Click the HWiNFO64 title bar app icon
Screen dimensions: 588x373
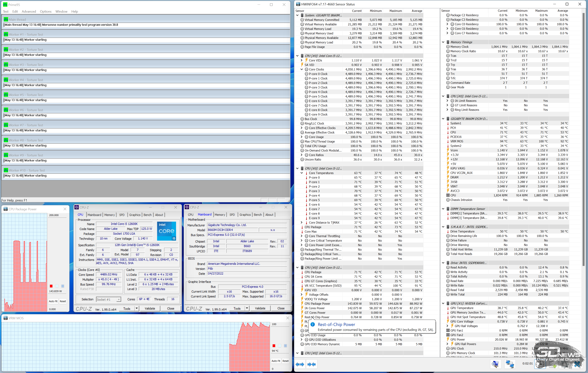click(x=298, y=4)
